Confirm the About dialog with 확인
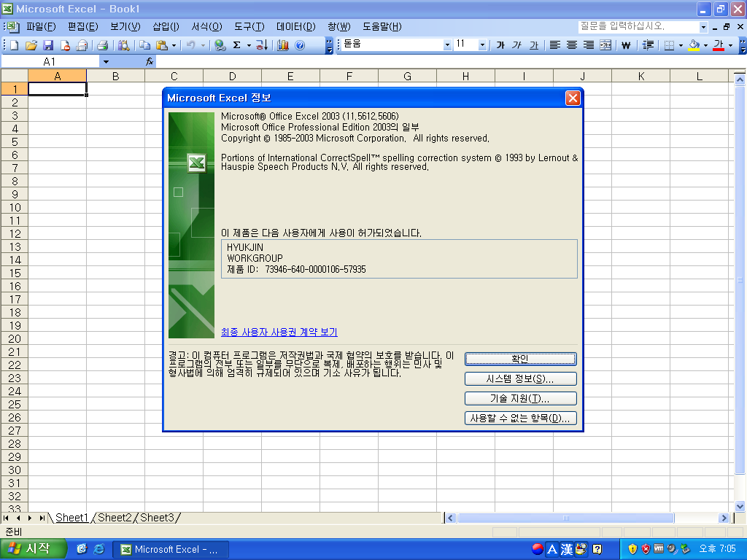Image resolution: width=747 pixels, height=560 pixels. tap(520, 359)
